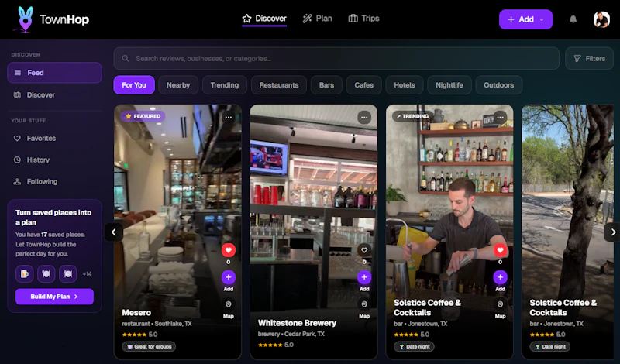Unlike the Mesero card heart
Viewport: 620px width, 364px height.
229,250
